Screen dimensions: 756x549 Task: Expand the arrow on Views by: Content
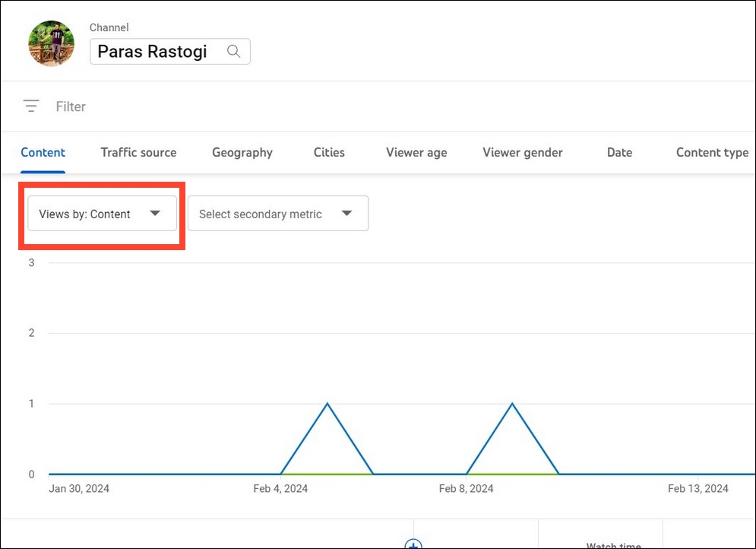click(156, 214)
